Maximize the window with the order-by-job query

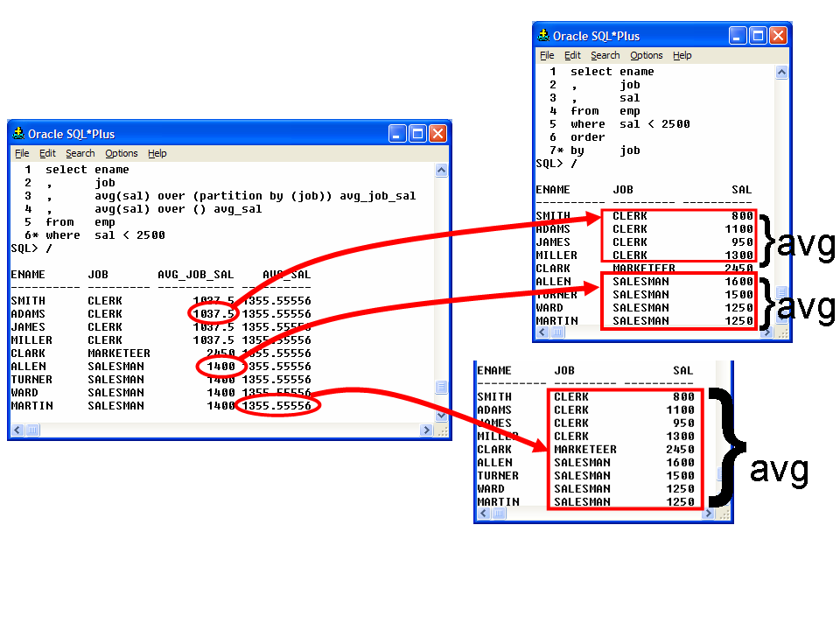click(x=758, y=36)
